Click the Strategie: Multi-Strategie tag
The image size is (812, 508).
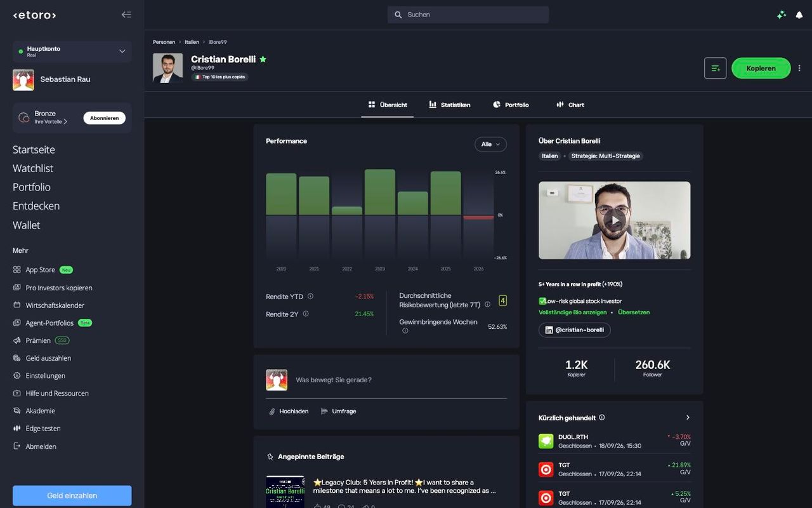pyautogui.click(x=606, y=156)
